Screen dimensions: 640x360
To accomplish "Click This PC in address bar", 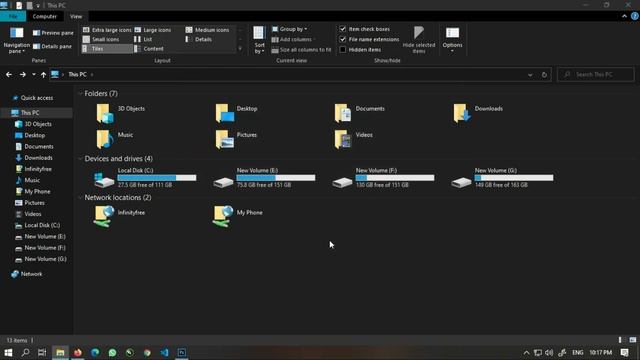I will click(78, 75).
